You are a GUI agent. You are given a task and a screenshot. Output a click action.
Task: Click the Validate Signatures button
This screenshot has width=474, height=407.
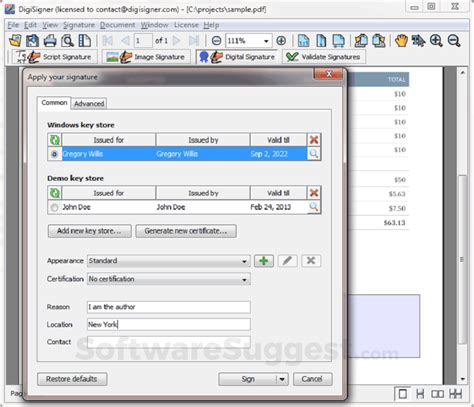(x=324, y=57)
